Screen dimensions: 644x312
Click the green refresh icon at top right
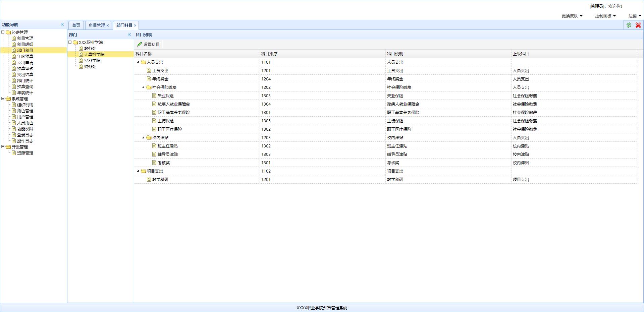point(629,25)
